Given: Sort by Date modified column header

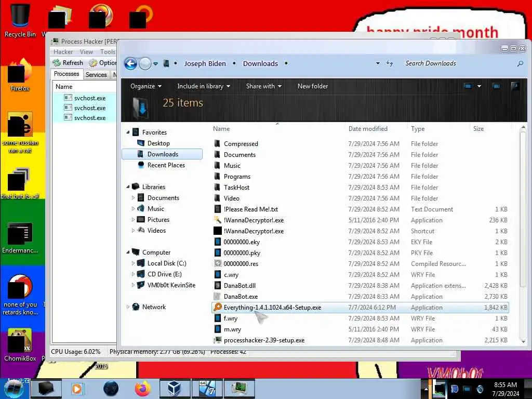Looking at the screenshot, I should tap(368, 129).
